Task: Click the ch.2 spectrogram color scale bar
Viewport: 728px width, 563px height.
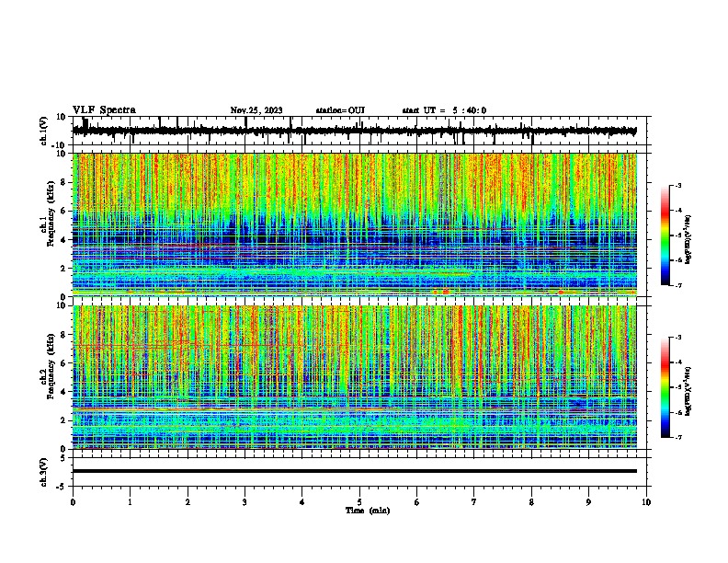Action: pyautogui.click(x=665, y=387)
